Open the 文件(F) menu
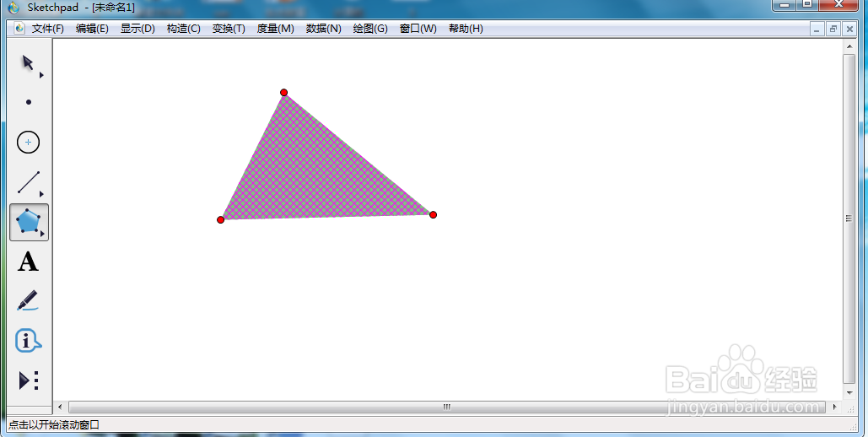 [x=47, y=28]
